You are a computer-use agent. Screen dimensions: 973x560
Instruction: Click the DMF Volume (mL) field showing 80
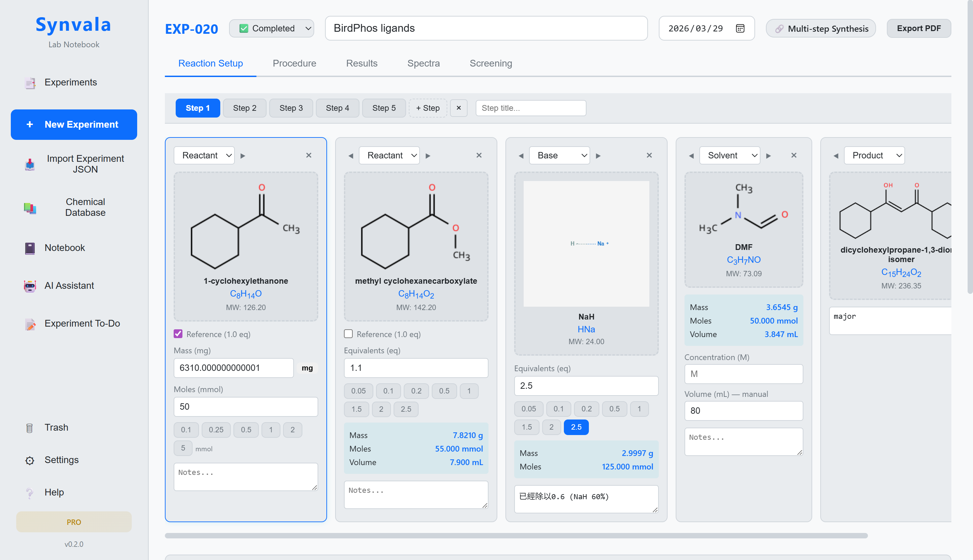(744, 411)
